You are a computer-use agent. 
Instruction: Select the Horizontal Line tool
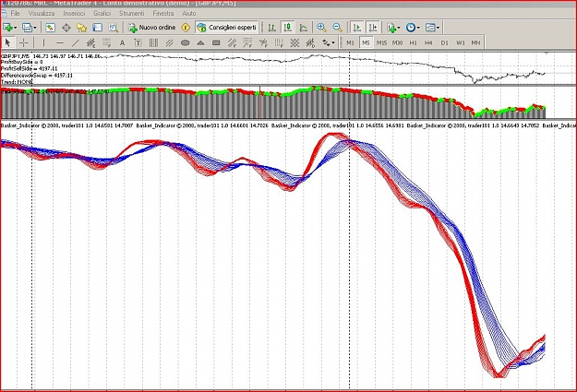(59, 43)
